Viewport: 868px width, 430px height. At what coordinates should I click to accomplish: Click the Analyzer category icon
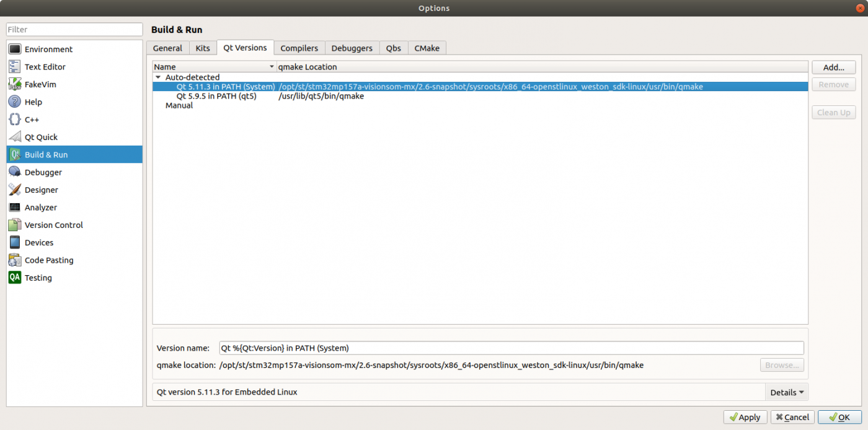tap(15, 208)
